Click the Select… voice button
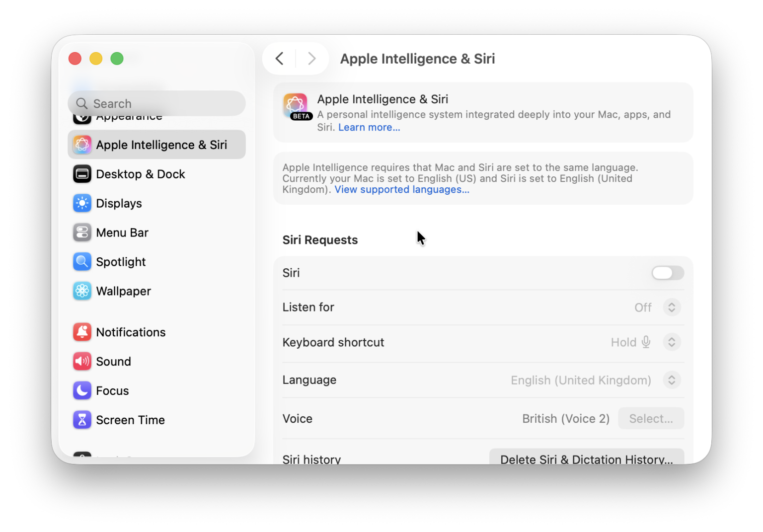The width and height of the screenshot is (763, 532). pyautogui.click(x=651, y=419)
